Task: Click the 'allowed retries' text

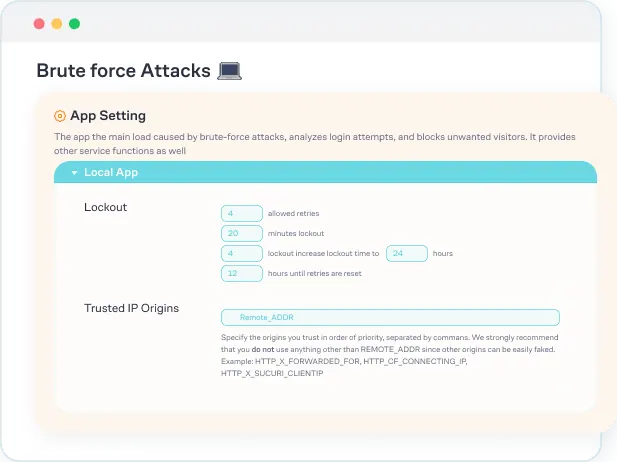Action: click(294, 213)
